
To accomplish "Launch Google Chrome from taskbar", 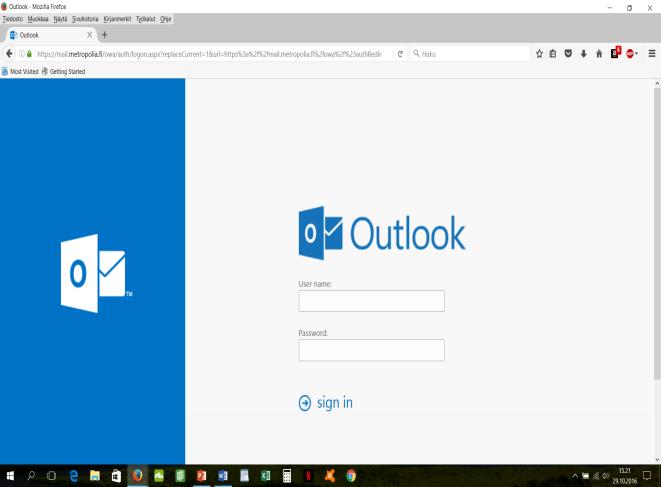I will (x=351, y=476).
